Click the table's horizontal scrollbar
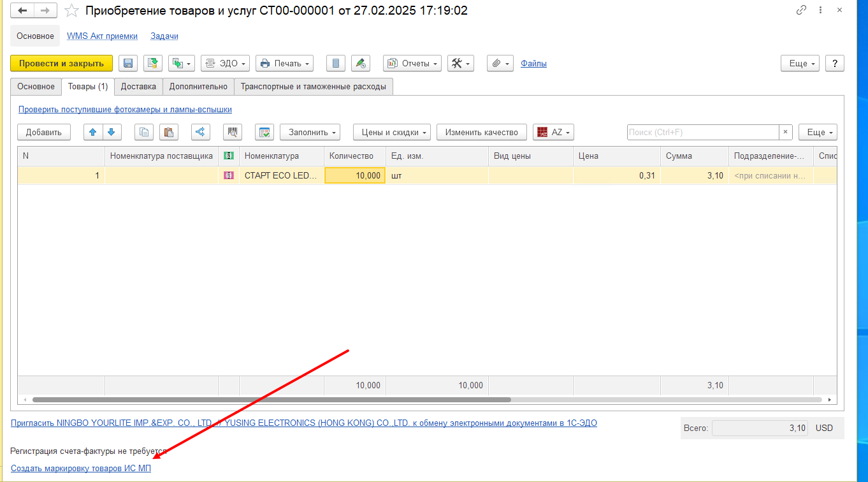This screenshot has height=482, width=868. tap(271, 400)
